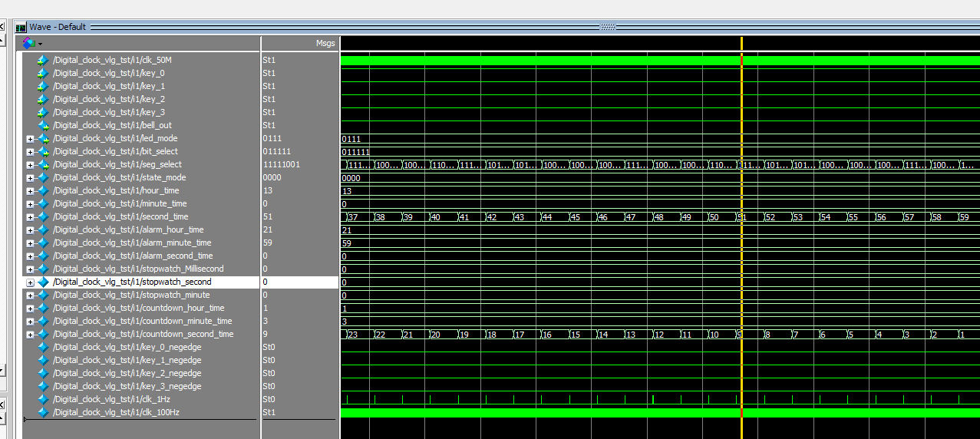Click the key_0 input port icon
The width and height of the screenshot is (980, 439).
43,73
